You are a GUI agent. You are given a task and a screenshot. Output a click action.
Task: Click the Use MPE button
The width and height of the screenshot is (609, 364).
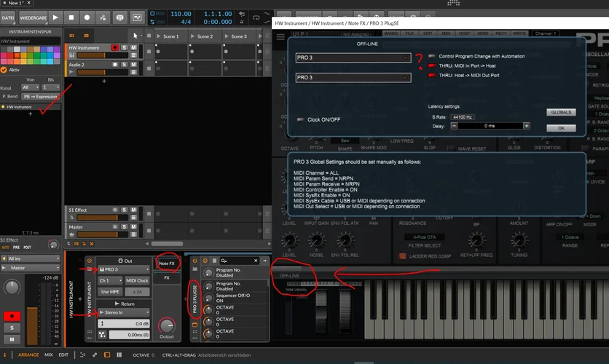pos(110,291)
